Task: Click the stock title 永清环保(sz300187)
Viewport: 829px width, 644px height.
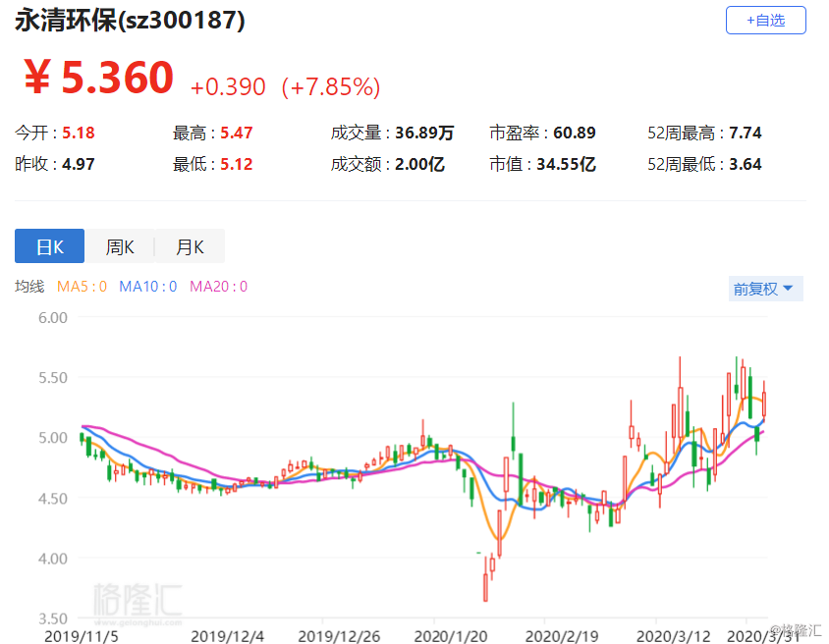Action: point(130,22)
